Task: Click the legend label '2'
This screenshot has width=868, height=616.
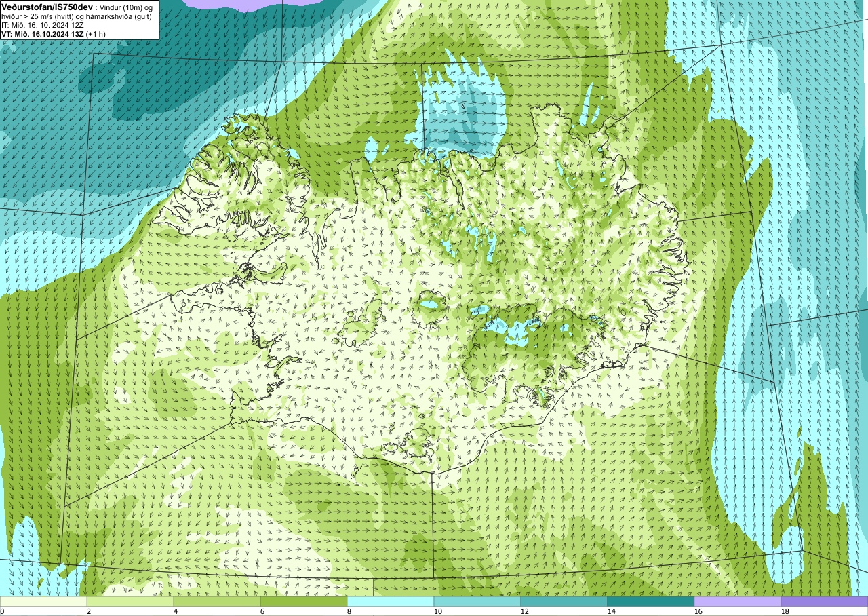Action: [x=90, y=611]
